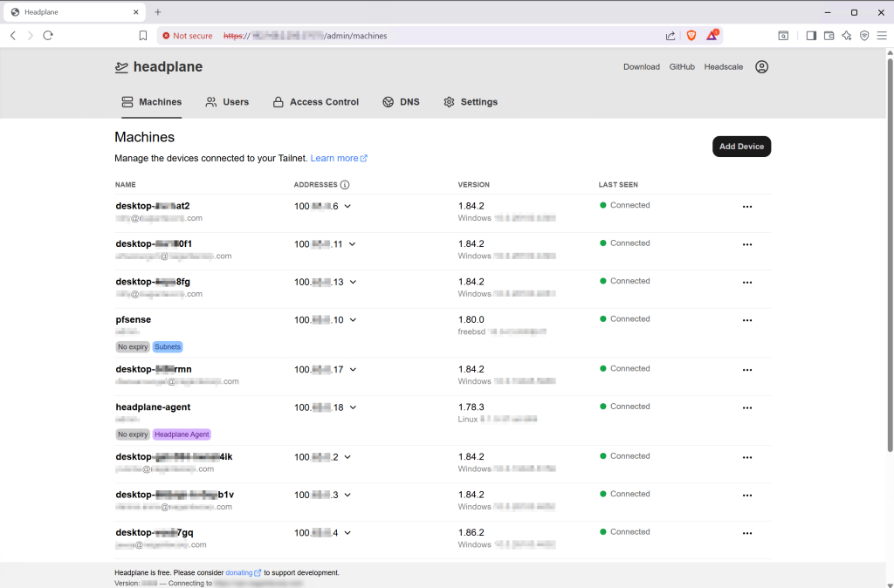
Task: Open options menu for desktop machine ending 8fg
Action: 747,283
